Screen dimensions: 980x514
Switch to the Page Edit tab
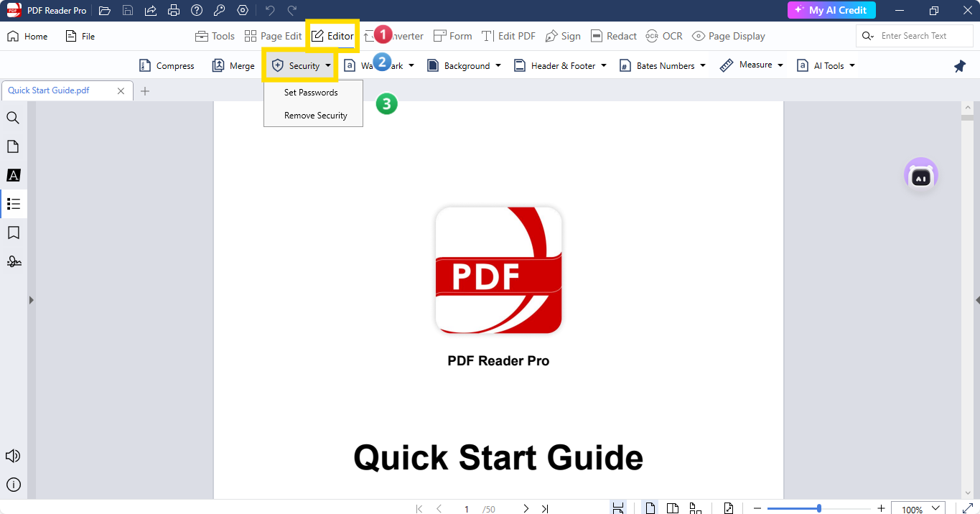coord(273,36)
